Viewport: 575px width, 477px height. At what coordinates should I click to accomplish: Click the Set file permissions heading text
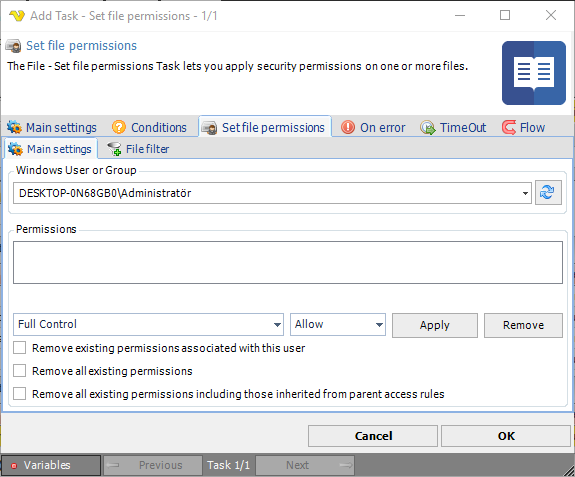pyautogui.click(x=81, y=46)
